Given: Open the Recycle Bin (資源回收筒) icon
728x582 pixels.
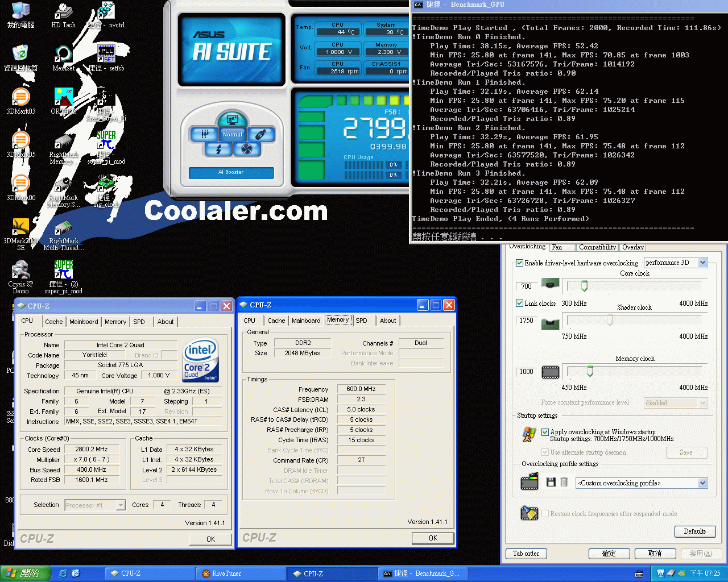Looking at the screenshot, I should 21,59.
